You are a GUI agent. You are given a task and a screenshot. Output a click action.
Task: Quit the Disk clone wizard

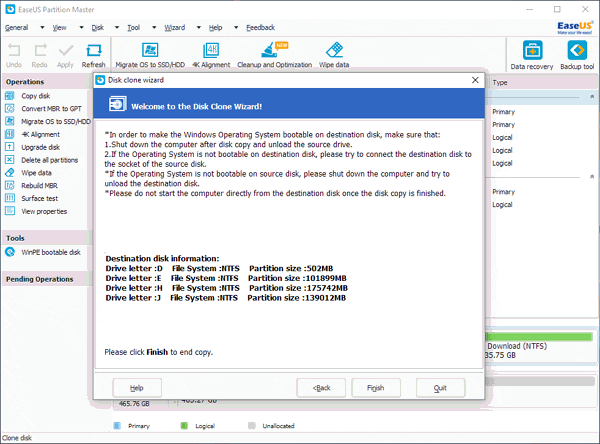pos(440,388)
